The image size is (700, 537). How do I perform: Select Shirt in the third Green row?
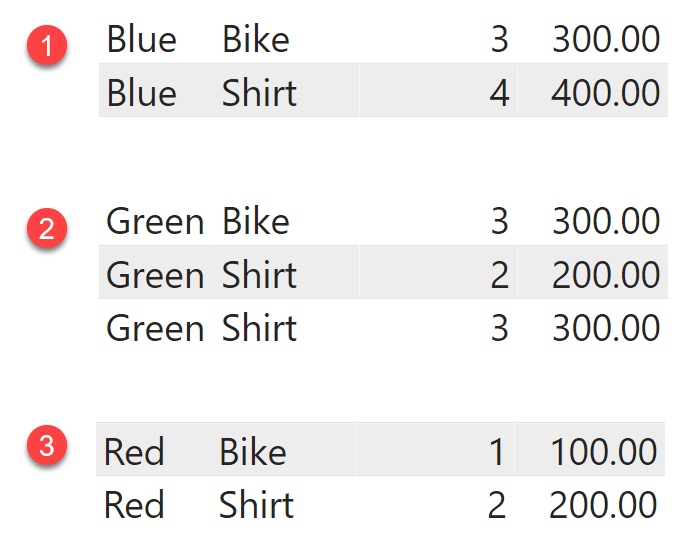click(x=259, y=328)
